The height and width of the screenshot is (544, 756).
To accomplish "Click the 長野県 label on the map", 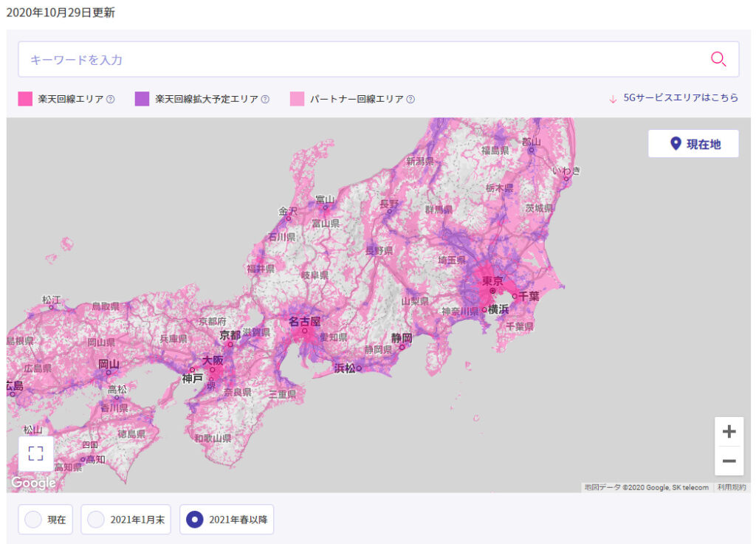I will pos(379,250).
